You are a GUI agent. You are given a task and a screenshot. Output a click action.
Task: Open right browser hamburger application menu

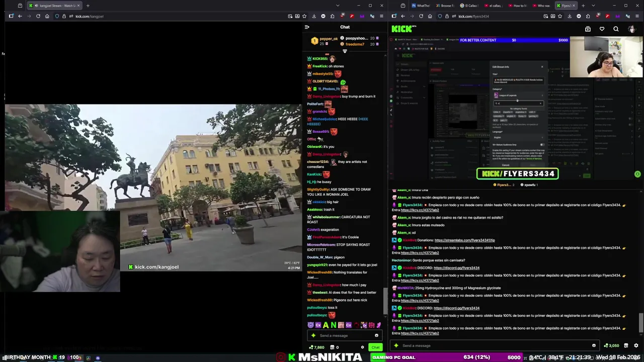(636, 16)
